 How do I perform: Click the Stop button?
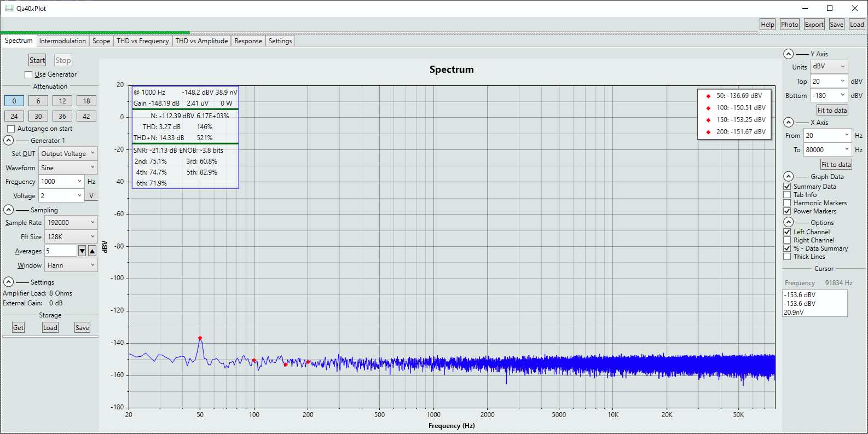click(x=63, y=60)
